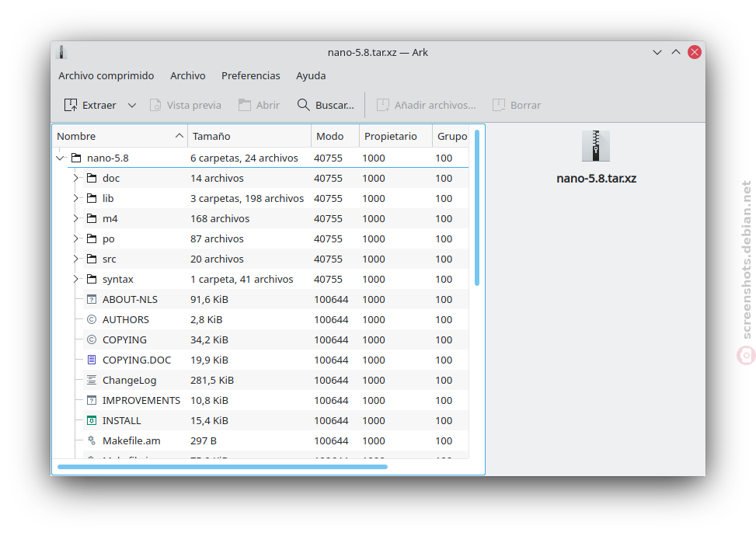756x536 pixels.
Task: Sort by Nombre column header
Action: 120,137
